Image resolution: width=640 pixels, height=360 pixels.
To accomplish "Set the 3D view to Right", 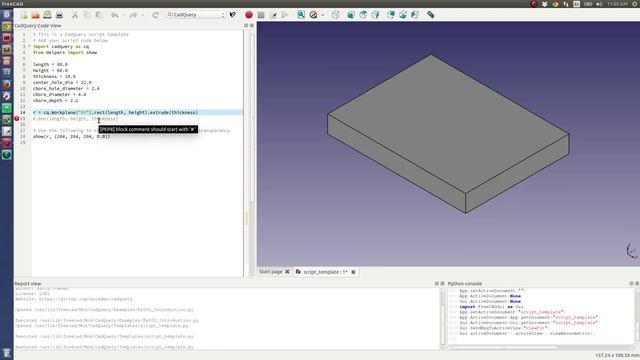I will [375, 15].
